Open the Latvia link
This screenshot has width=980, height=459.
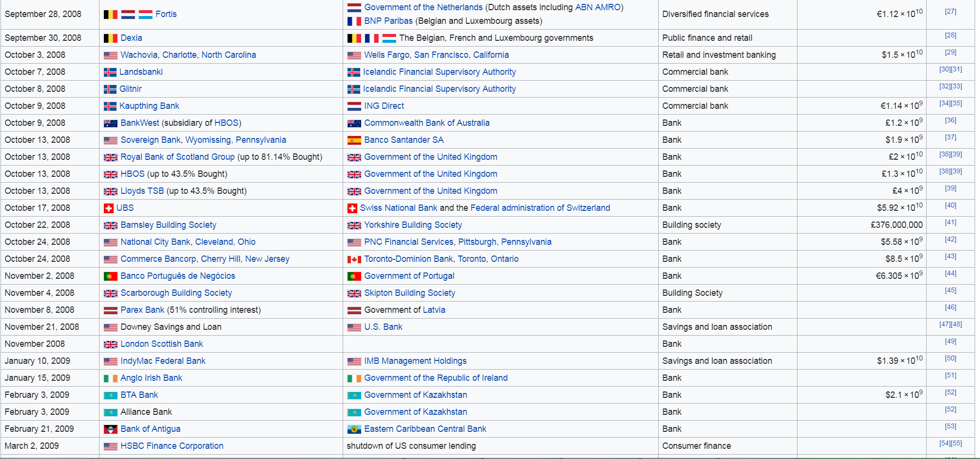[434, 310]
